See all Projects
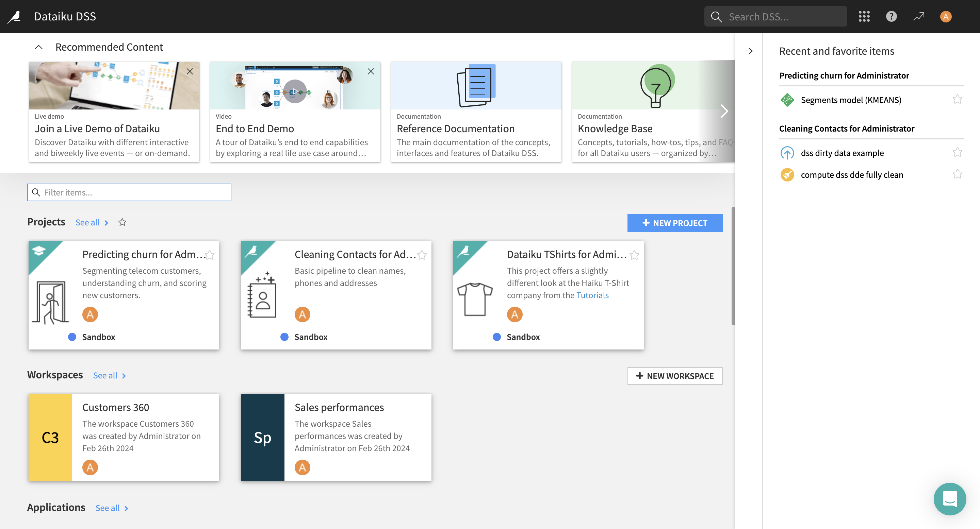 point(92,222)
